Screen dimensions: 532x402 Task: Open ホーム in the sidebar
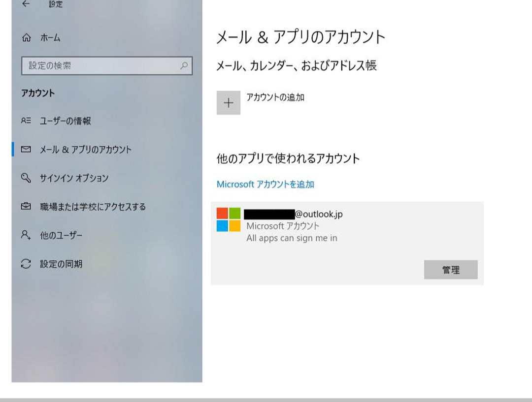(50, 37)
